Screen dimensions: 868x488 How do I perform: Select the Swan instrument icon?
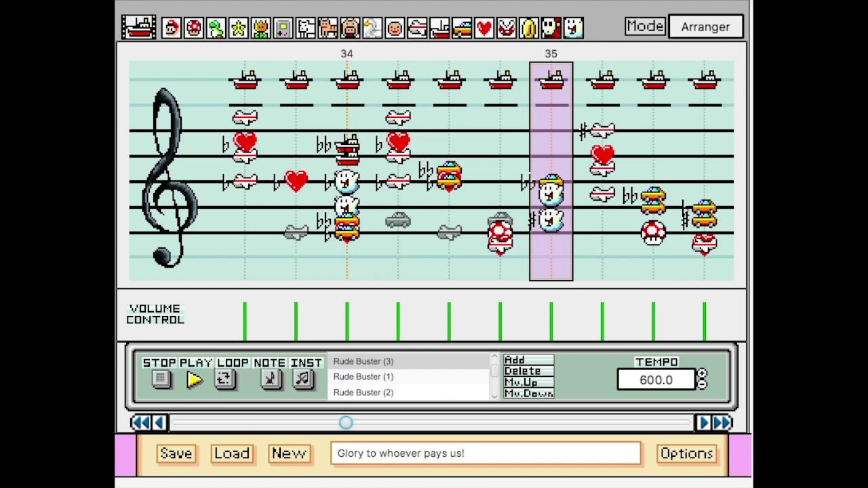coord(372,28)
